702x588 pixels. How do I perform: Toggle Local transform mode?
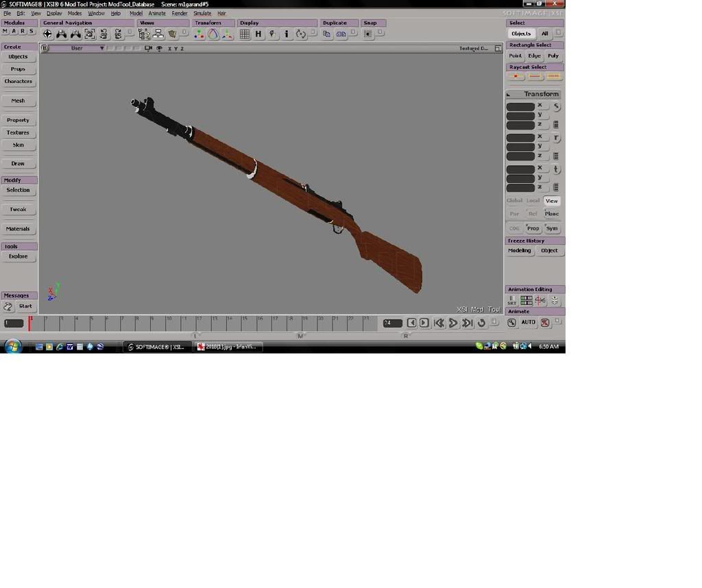(533, 201)
